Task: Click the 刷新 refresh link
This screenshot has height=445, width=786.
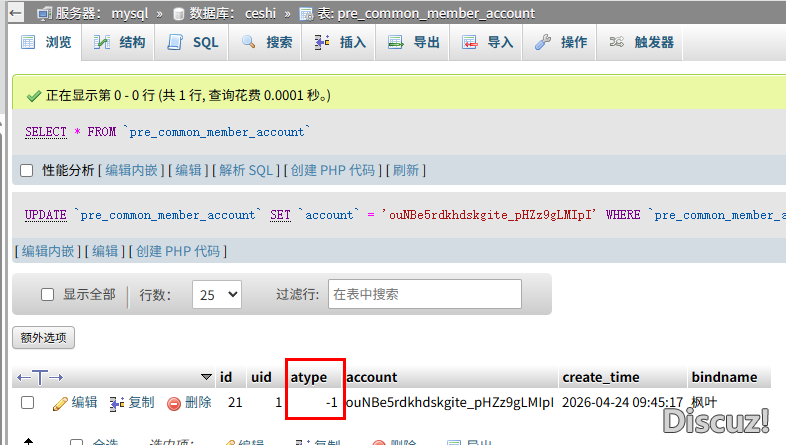Action: [x=405, y=171]
